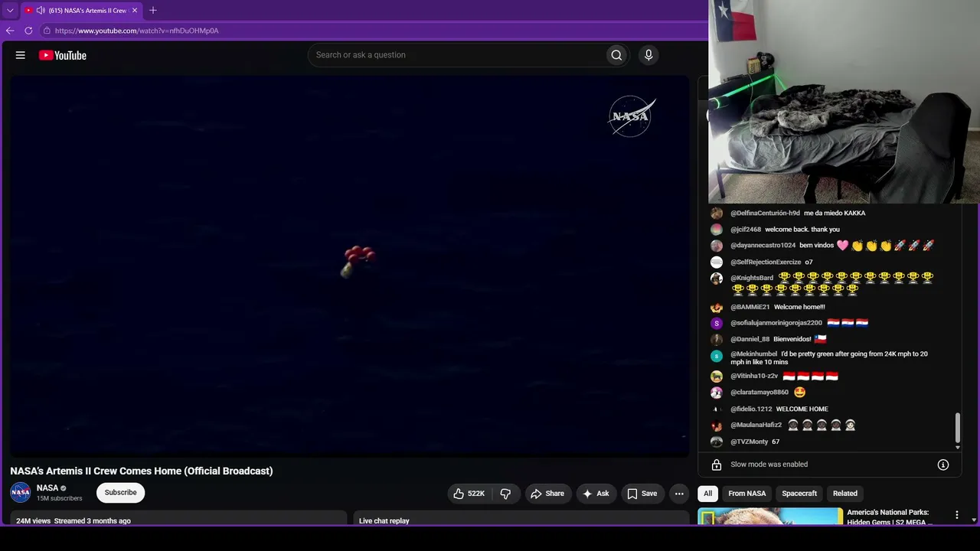Dislike the Artemis II video

click(505, 494)
